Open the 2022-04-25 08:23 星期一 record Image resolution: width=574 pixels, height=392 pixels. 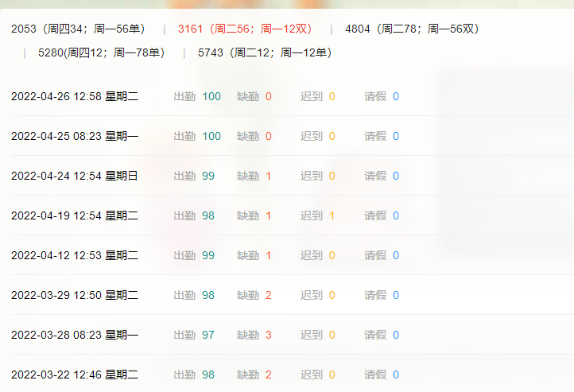click(x=75, y=136)
